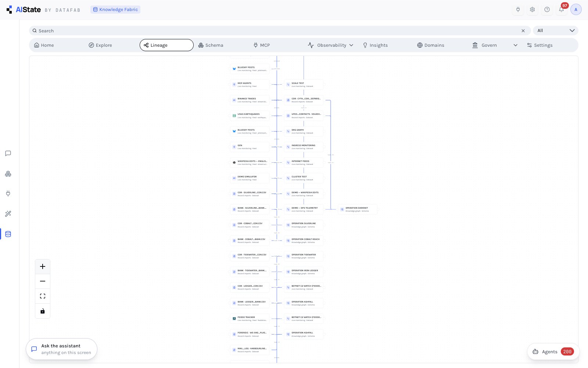Select the USGS Earthquakes node
Viewport: 588px width, 368px height.
(250, 116)
